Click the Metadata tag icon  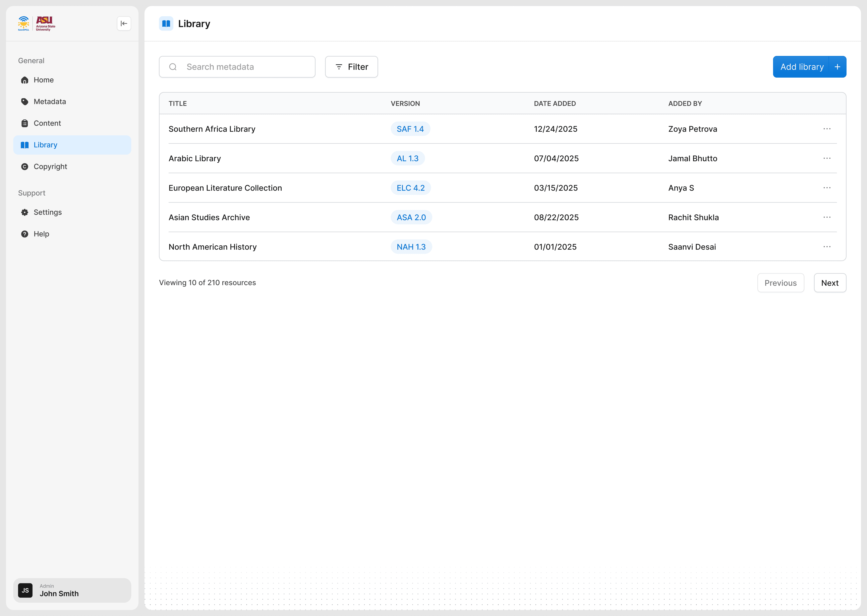tap(25, 102)
